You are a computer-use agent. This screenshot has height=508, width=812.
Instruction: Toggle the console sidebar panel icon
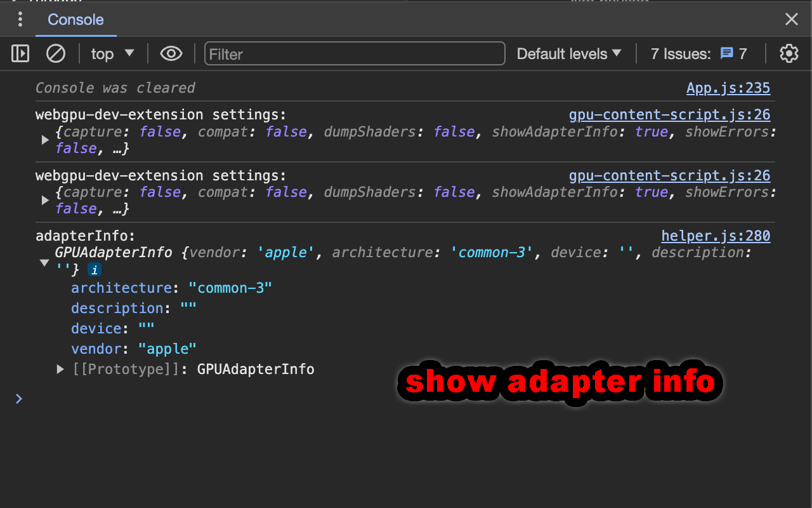[x=20, y=53]
